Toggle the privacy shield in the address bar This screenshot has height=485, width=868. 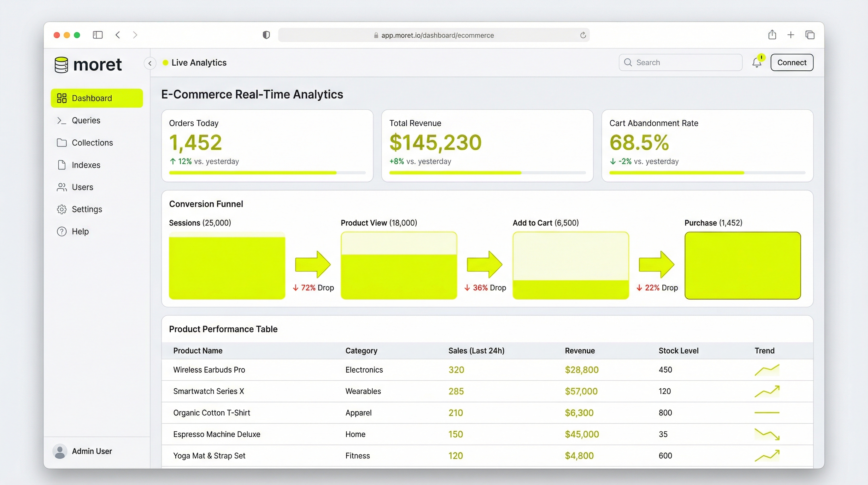click(x=266, y=35)
